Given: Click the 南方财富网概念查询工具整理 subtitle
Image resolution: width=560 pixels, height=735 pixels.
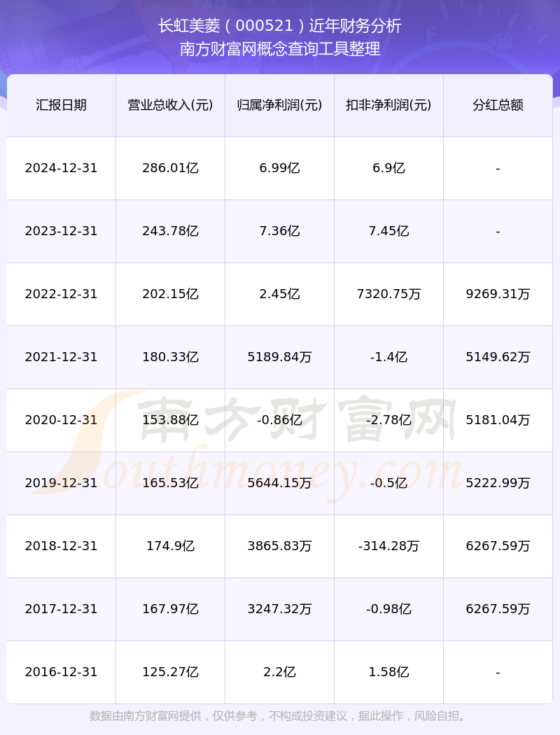Looking at the screenshot, I should pos(280,49).
